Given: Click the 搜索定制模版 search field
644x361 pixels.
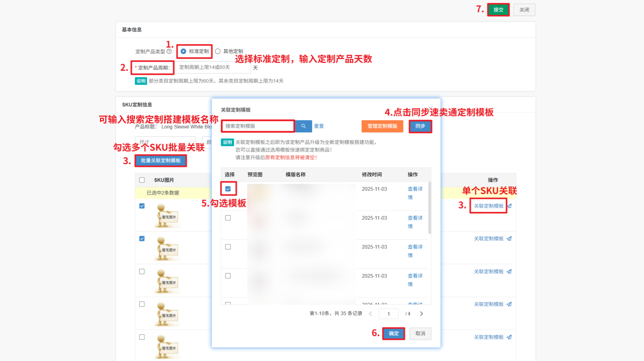Looking at the screenshot, I should click(258, 126).
